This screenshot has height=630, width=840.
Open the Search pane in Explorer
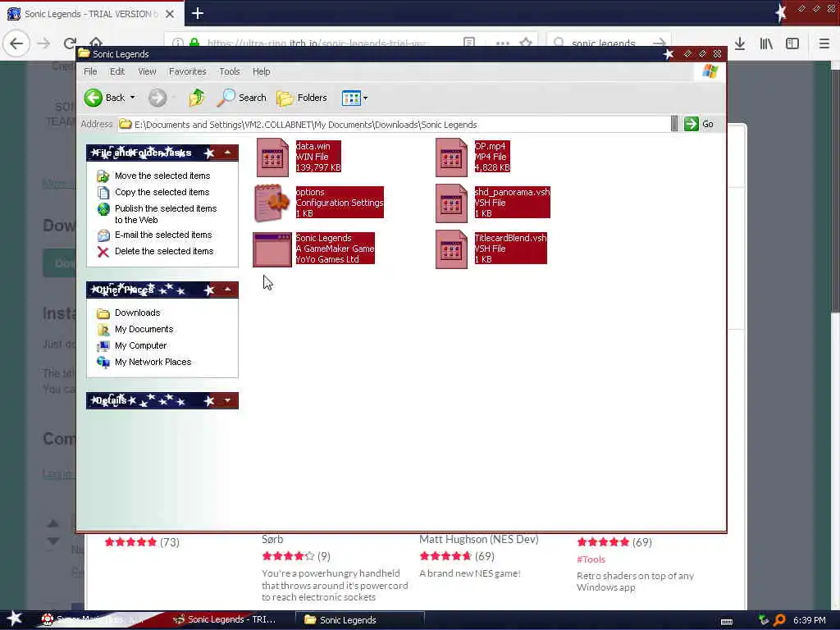pos(242,98)
